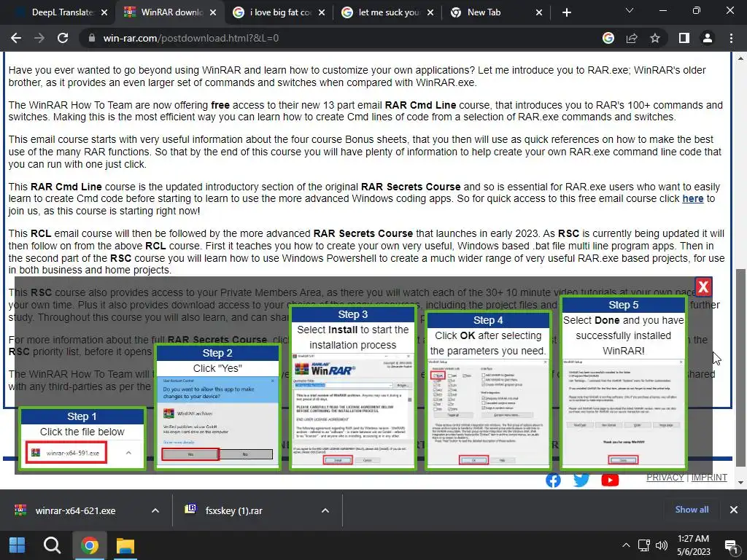Image resolution: width=747 pixels, height=560 pixels.
Task: Click the Step 5 Done thumbnail
Action: (624, 384)
